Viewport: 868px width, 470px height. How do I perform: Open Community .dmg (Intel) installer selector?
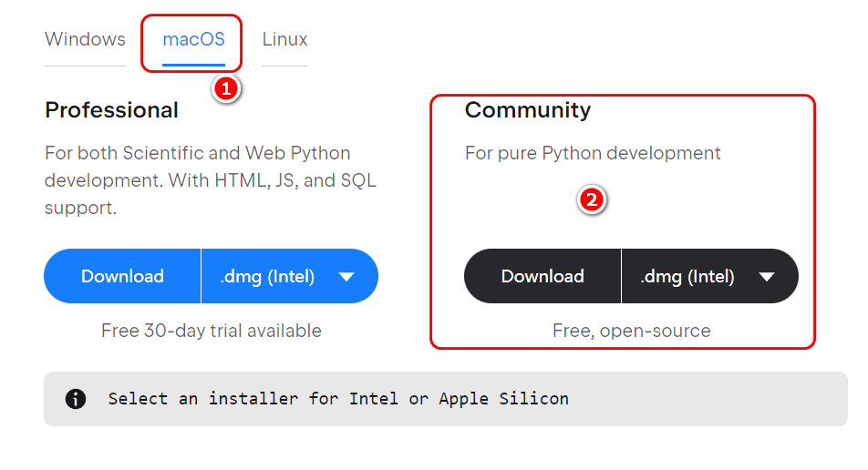click(x=687, y=276)
